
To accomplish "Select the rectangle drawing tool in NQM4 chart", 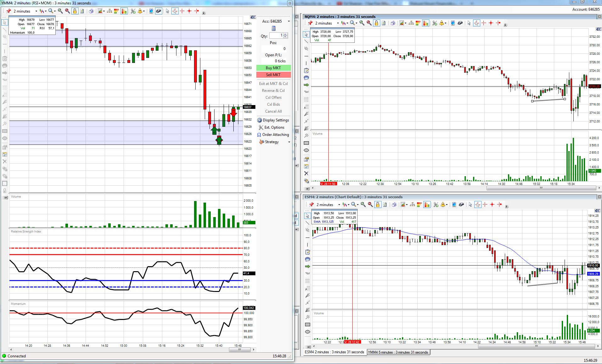I will pyautogui.click(x=306, y=143).
